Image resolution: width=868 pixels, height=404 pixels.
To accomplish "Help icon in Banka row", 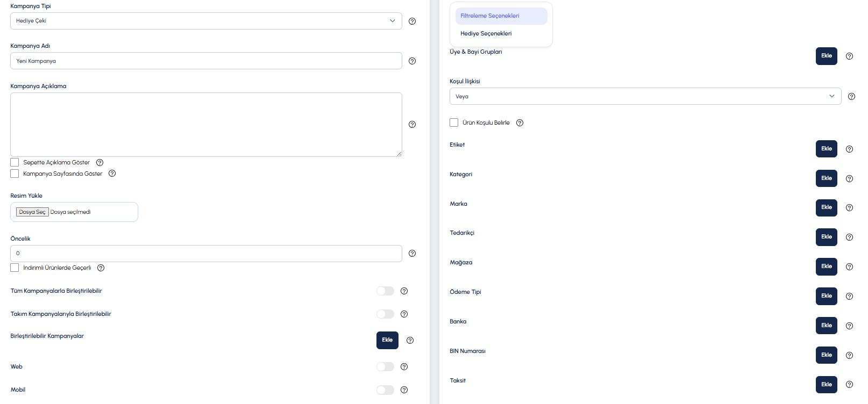I will (849, 326).
